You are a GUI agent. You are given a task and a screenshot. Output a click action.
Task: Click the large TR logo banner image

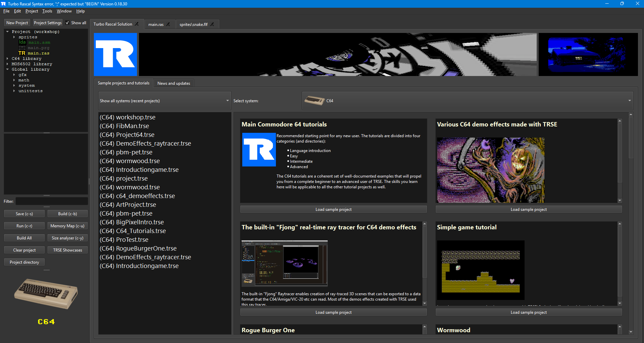[115, 54]
